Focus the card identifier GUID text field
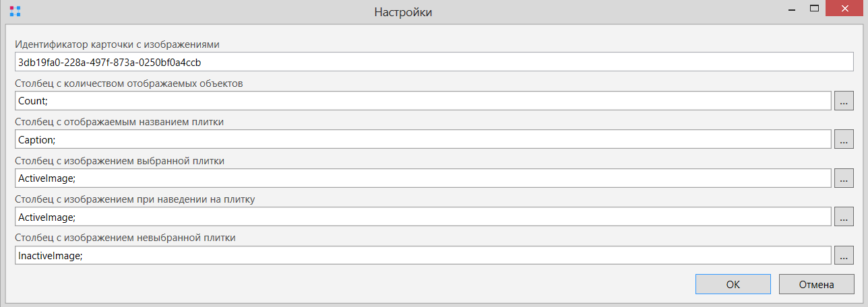 tap(434, 62)
